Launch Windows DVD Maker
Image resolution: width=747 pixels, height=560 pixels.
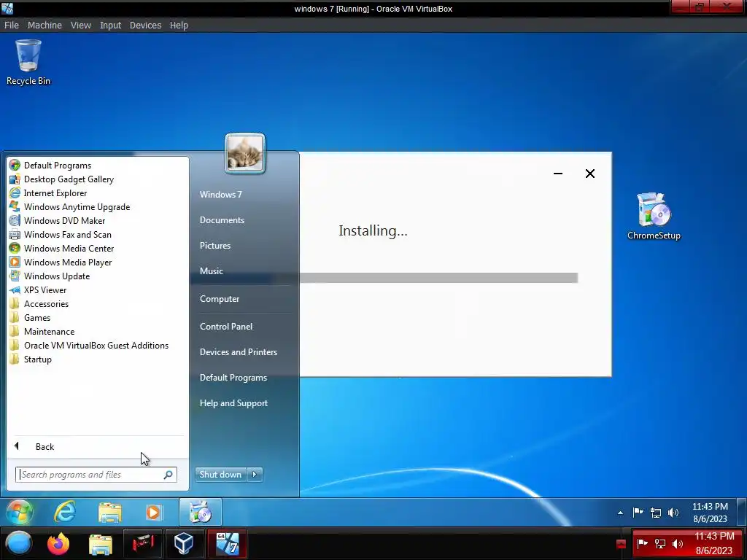click(x=64, y=220)
